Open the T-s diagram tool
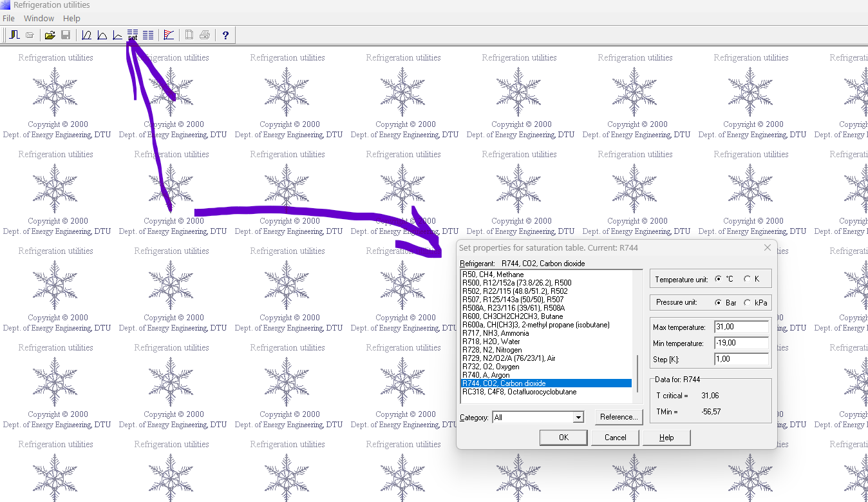Image resolution: width=868 pixels, height=502 pixels. tap(102, 35)
